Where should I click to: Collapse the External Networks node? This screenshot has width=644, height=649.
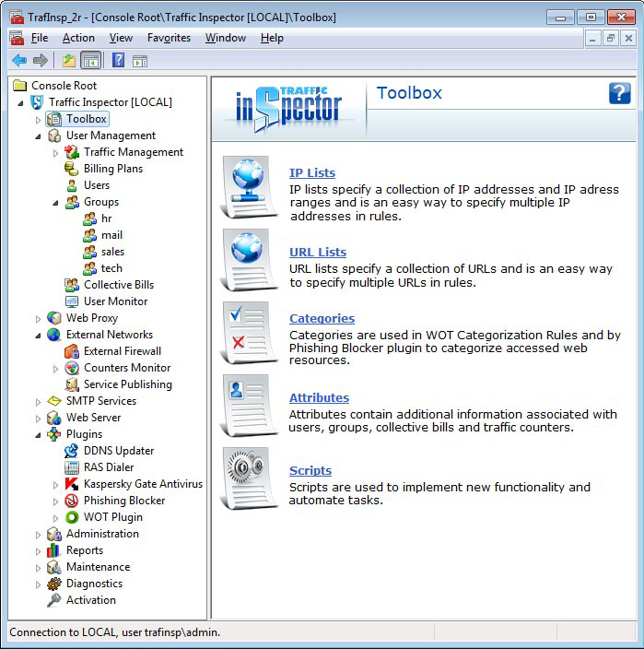[38, 336]
